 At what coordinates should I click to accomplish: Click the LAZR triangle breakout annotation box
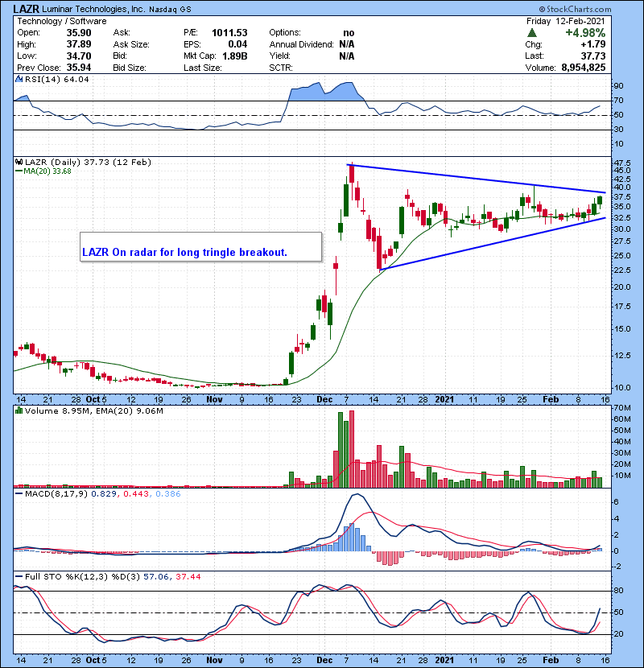point(200,246)
